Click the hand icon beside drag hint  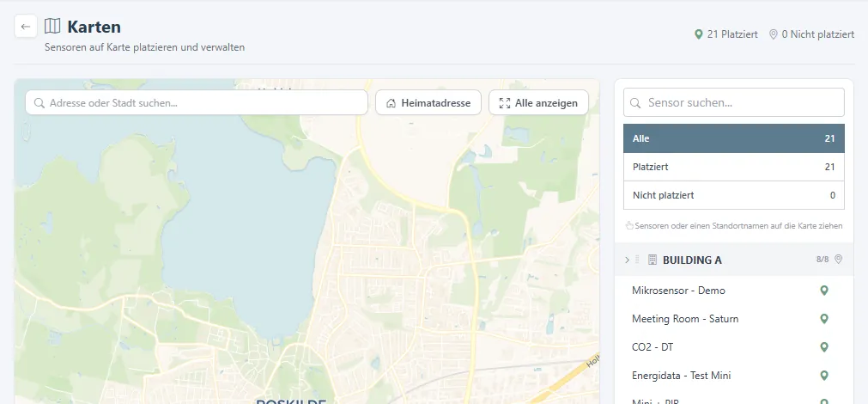point(628,225)
